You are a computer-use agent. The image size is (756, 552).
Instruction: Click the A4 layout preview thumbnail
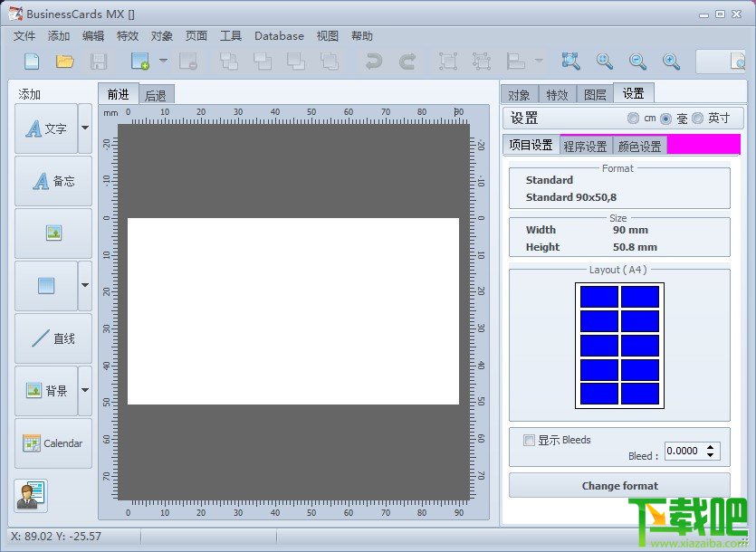[x=619, y=345]
